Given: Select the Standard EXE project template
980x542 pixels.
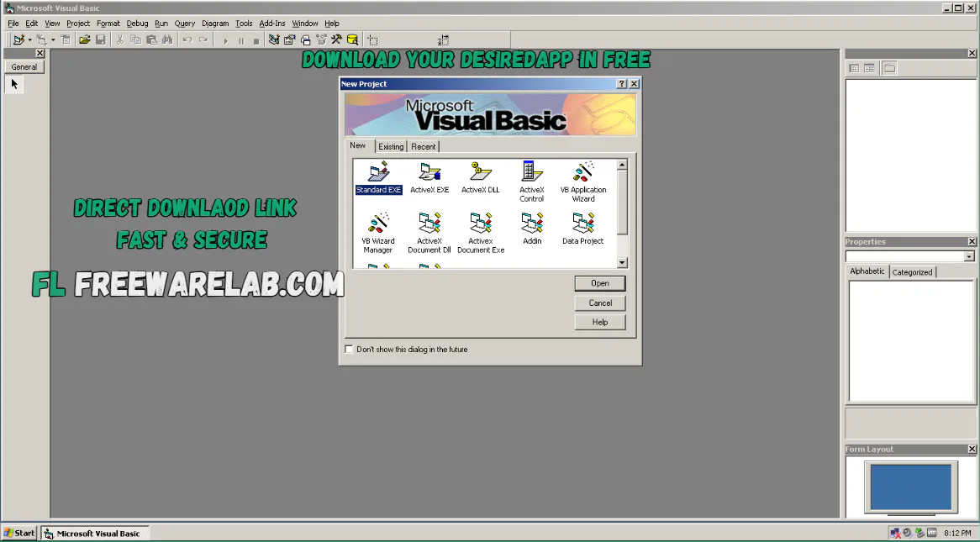Looking at the screenshot, I should click(x=378, y=176).
